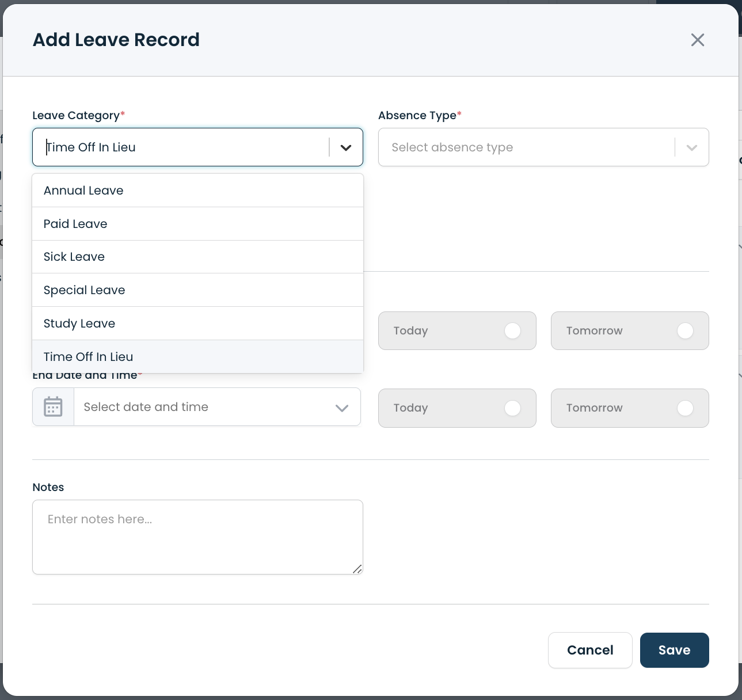Collapse the Leave Category dropdown arrow
The width and height of the screenshot is (742, 700).
pyautogui.click(x=345, y=147)
